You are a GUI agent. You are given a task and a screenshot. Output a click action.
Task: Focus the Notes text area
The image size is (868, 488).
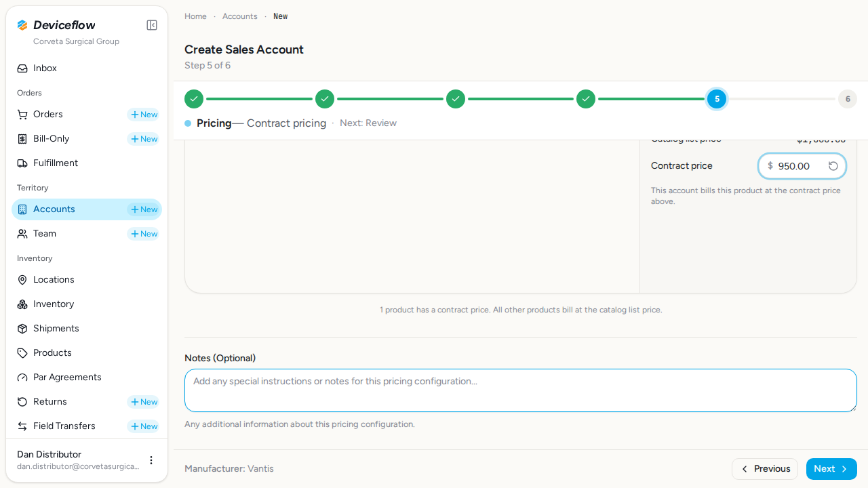tap(521, 390)
